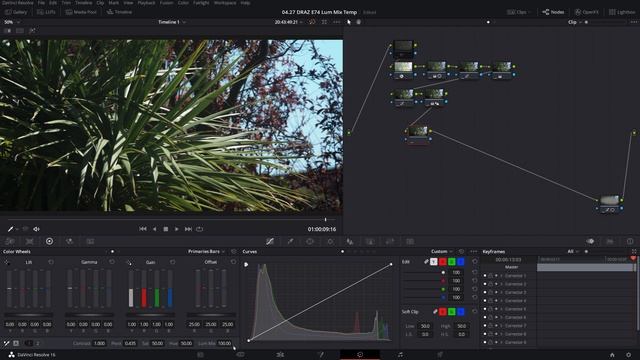Open the Keyframes All dropdown

[x=573, y=251]
